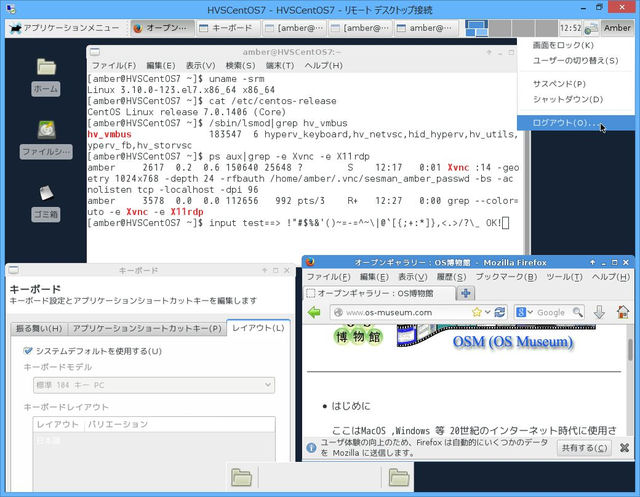Image resolution: width=640 pixels, height=497 pixels.
Task: Open the Google search engine dropdown
Action: point(524,313)
